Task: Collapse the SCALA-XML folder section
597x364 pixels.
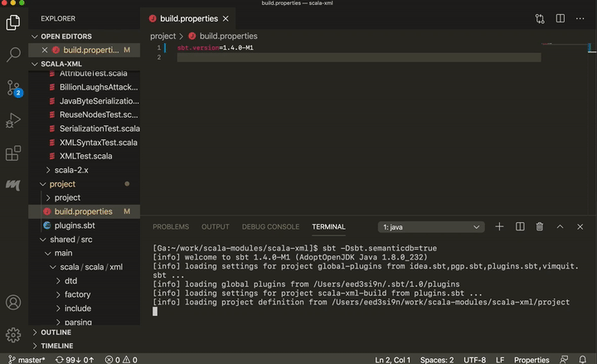Action: click(84, 64)
